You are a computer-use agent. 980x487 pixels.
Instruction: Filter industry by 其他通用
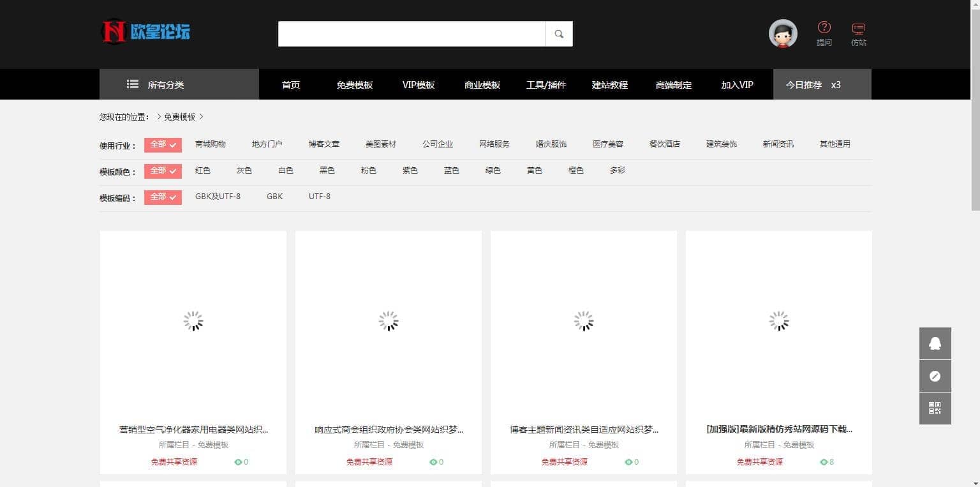coord(835,144)
